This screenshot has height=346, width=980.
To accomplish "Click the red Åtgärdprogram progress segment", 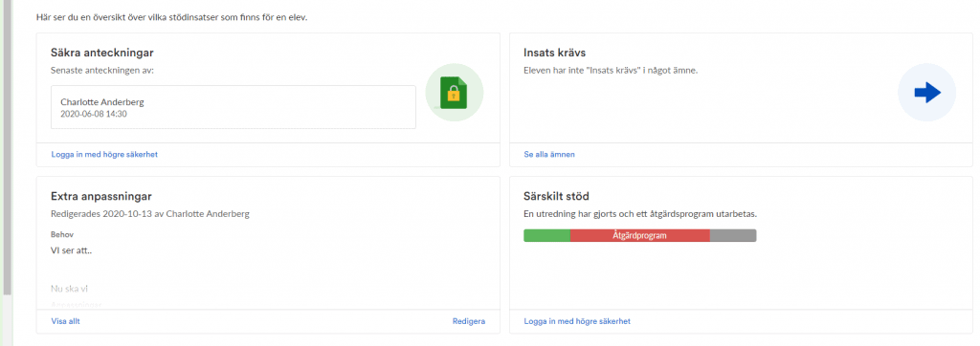I will tap(640, 235).
